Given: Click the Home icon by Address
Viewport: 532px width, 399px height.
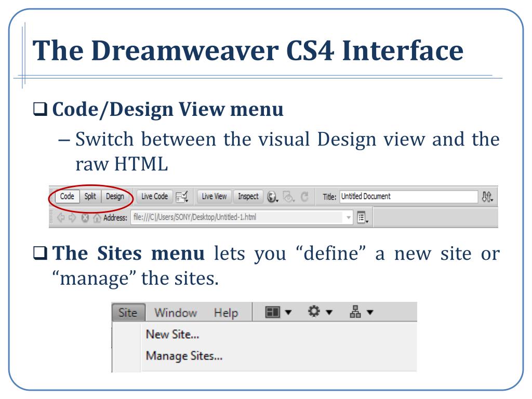Looking at the screenshot, I should click(x=97, y=218).
